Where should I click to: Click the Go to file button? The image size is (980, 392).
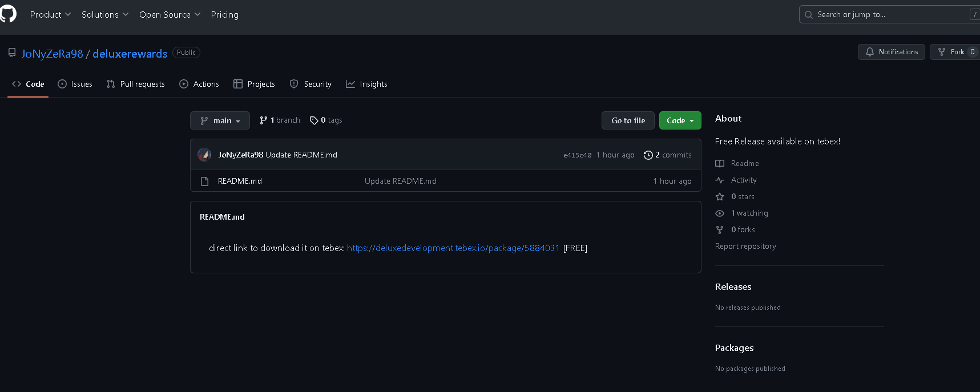point(628,120)
